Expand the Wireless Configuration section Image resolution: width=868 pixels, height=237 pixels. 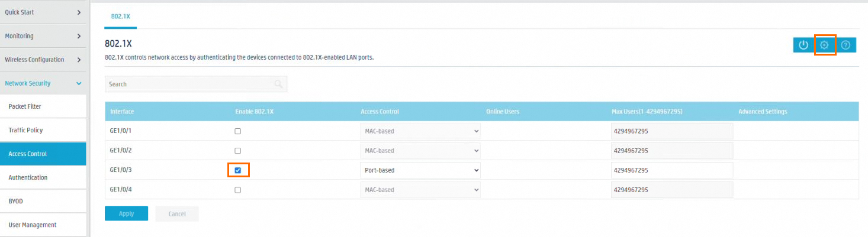coord(43,60)
